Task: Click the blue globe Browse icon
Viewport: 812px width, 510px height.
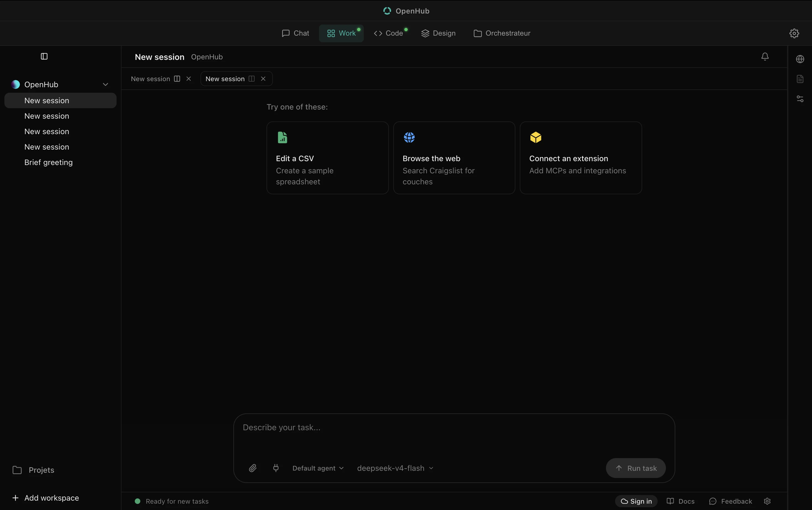Action: (409, 137)
